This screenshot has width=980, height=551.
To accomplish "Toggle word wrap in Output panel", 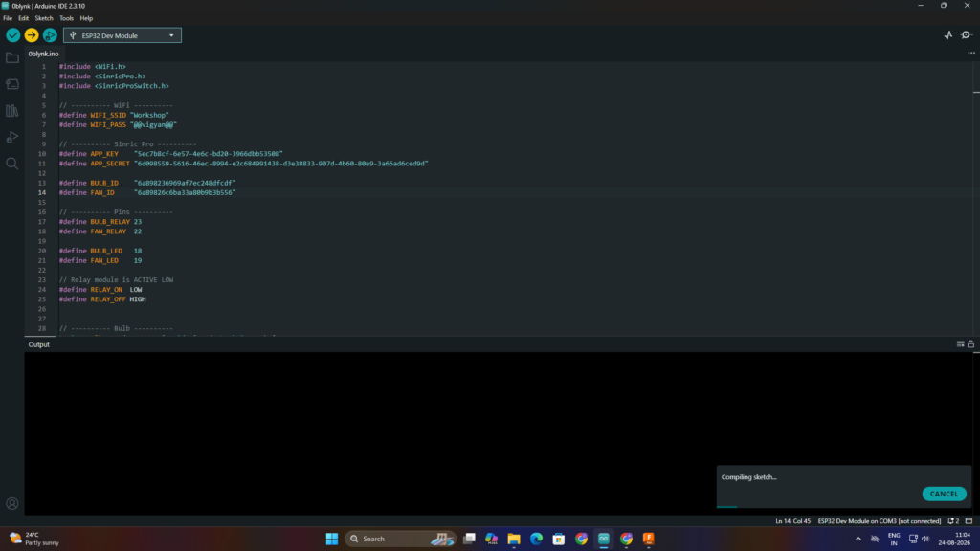I will pyautogui.click(x=960, y=344).
